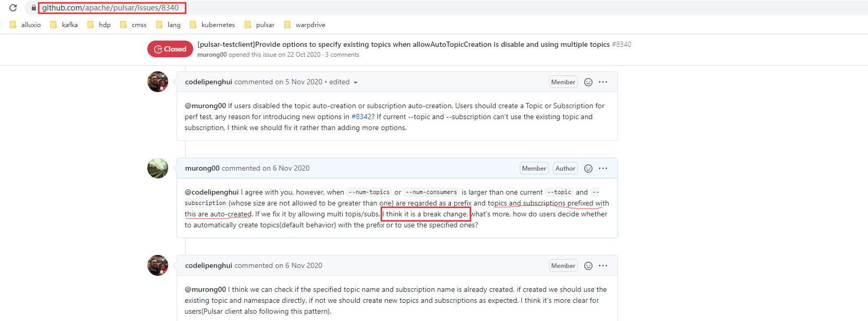This screenshot has height=321, width=868.
Task: Open the warpdrive bookmark folder
Action: (305, 24)
